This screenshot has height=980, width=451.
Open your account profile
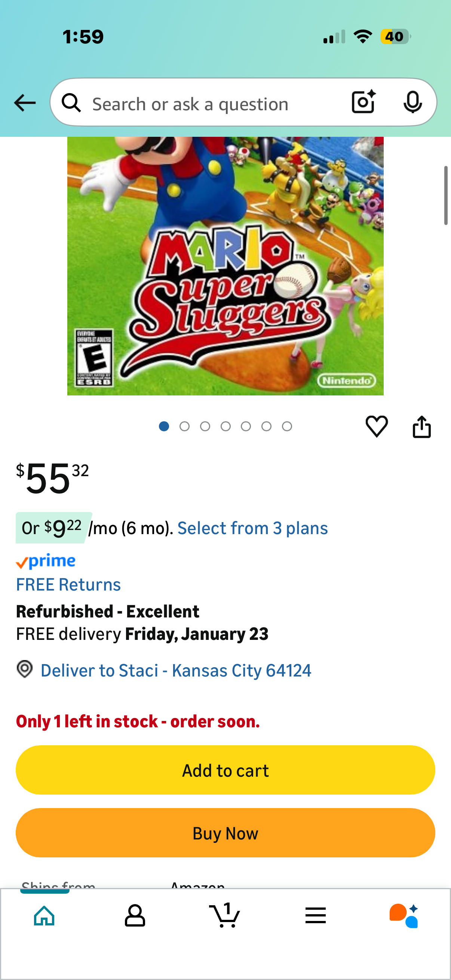click(135, 916)
